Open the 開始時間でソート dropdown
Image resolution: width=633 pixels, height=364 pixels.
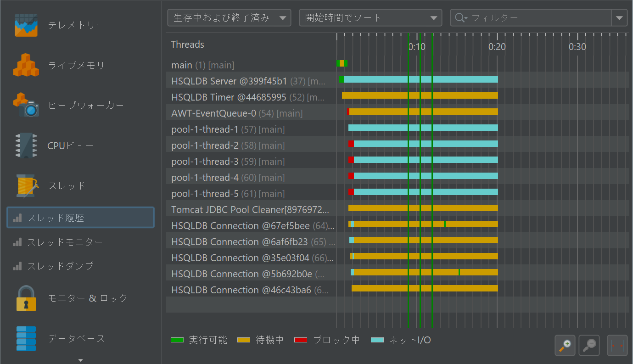(x=370, y=18)
